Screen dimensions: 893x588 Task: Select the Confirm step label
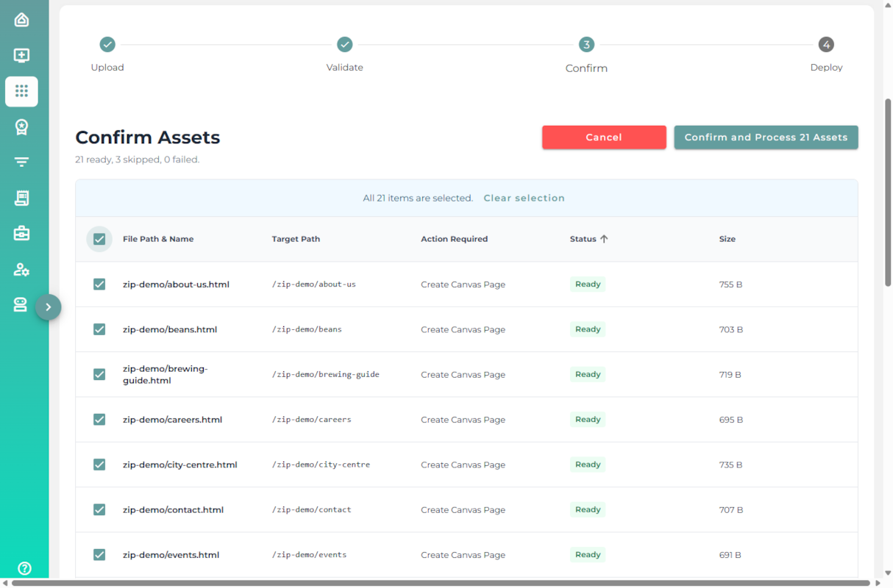point(586,68)
